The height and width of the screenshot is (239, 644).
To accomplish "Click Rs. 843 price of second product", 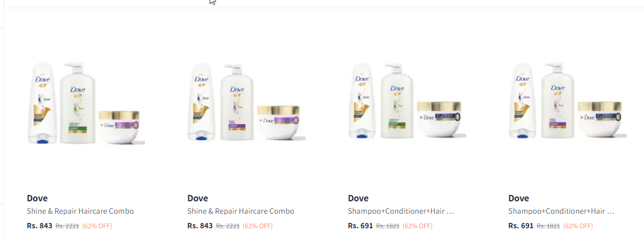I will click(x=200, y=226).
